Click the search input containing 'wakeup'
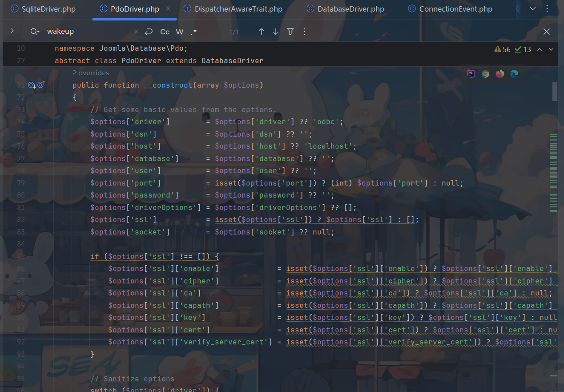The height and width of the screenshot is (392, 564). [89, 32]
